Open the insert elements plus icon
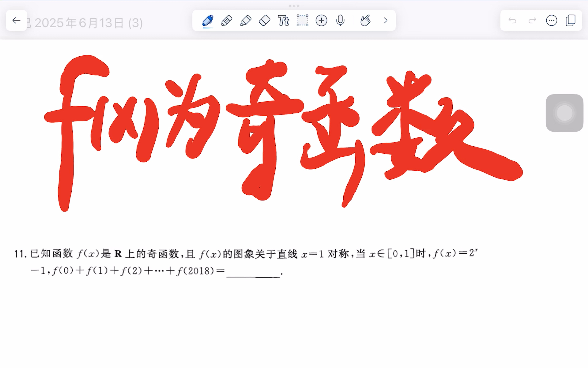Screen dimensions: 588x368 tap(321, 20)
